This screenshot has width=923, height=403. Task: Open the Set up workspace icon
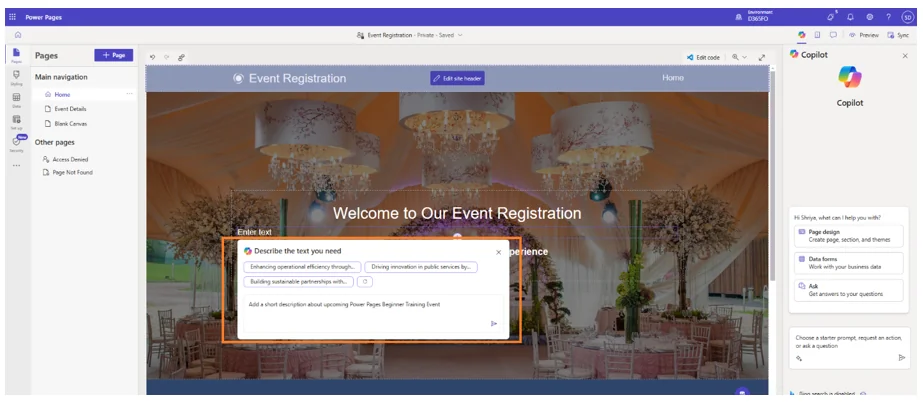tap(16, 121)
